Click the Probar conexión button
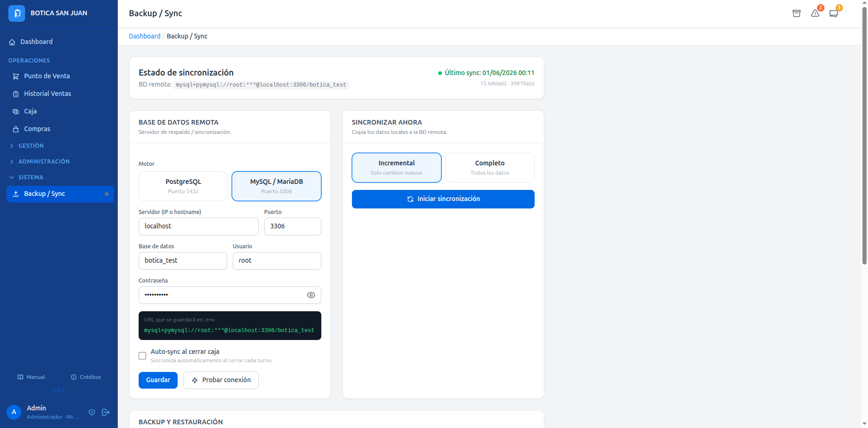The width and height of the screenshot is (868, 428). pyautogui.click(x=221, y=380)
